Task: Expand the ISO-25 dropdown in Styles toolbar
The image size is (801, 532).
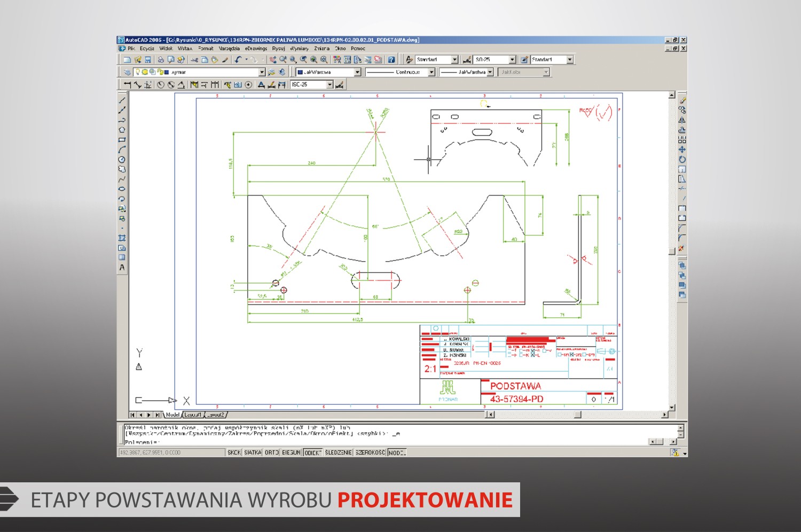Action: 512,60
